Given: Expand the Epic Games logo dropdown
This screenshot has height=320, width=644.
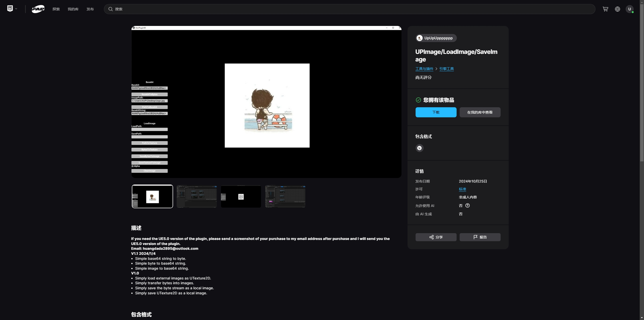Looking at the screenshot, I should coord(12,9).
